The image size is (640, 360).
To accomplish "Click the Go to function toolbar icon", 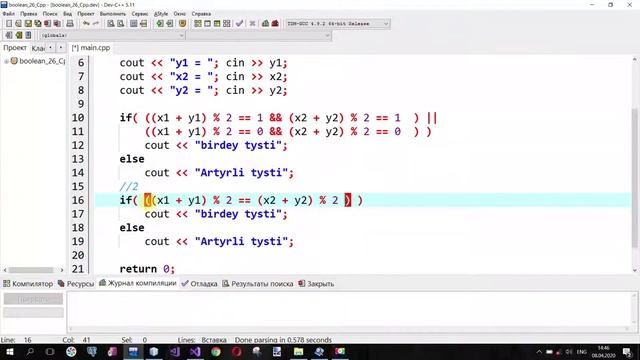I will (x=133, y=24).
